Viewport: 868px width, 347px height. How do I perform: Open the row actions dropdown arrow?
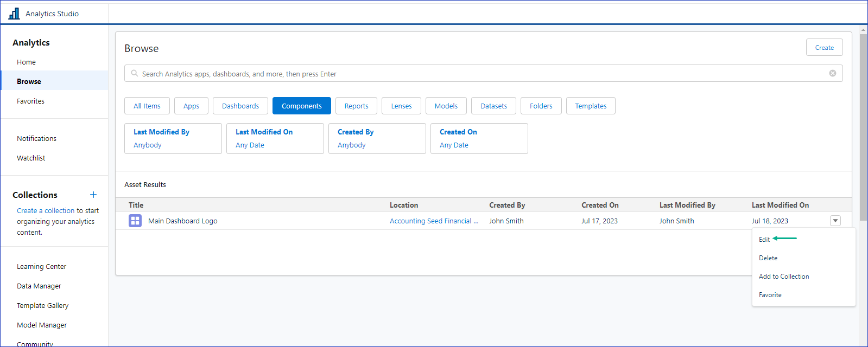pyautogui.click(x=835, y=221)
